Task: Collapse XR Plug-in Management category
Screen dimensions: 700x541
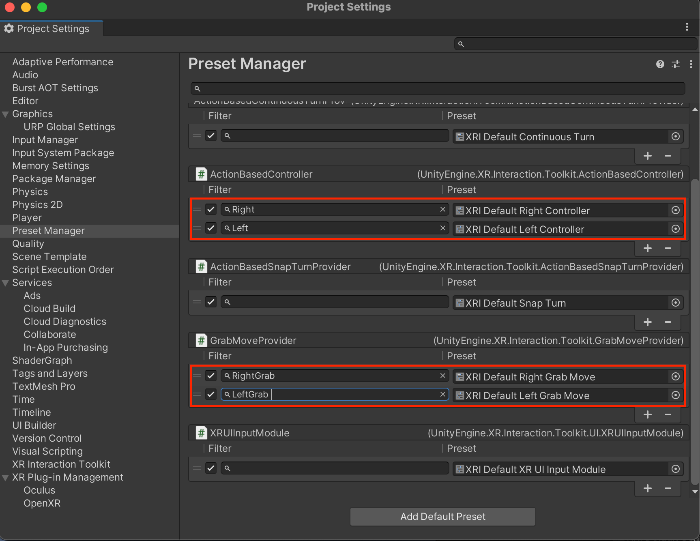Action: click(5, 478)
